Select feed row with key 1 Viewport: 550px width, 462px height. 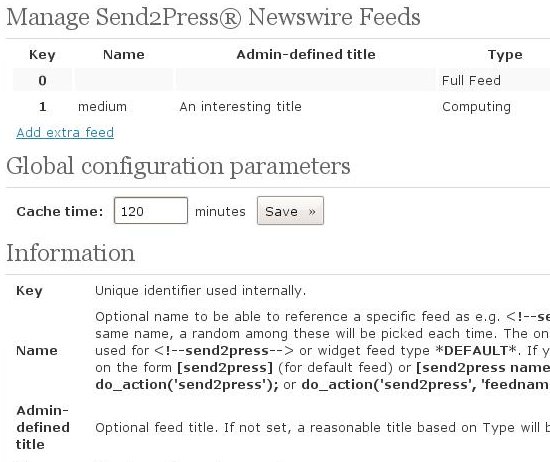282,106
